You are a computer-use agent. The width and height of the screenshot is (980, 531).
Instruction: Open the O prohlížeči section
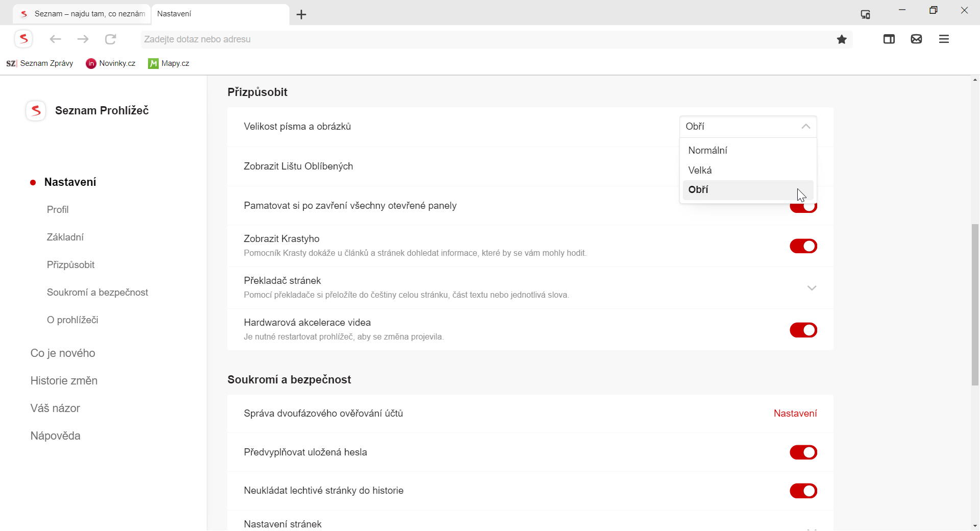(x=72, y=320)
